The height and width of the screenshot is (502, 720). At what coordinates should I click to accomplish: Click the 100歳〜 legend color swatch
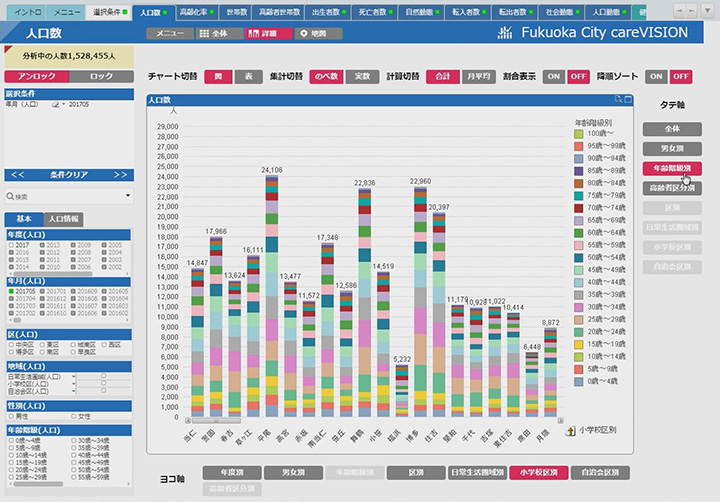click(579, 134)
